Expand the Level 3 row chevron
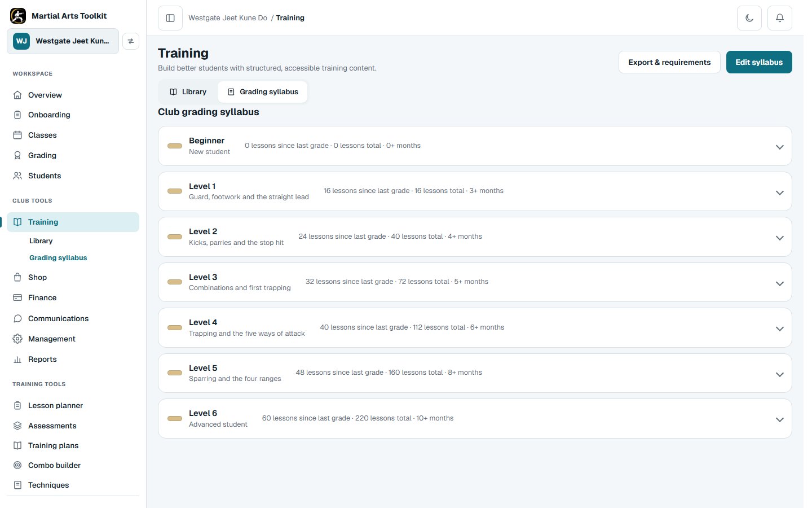Viewport: 812px width, 508px height. click(780, 283)
